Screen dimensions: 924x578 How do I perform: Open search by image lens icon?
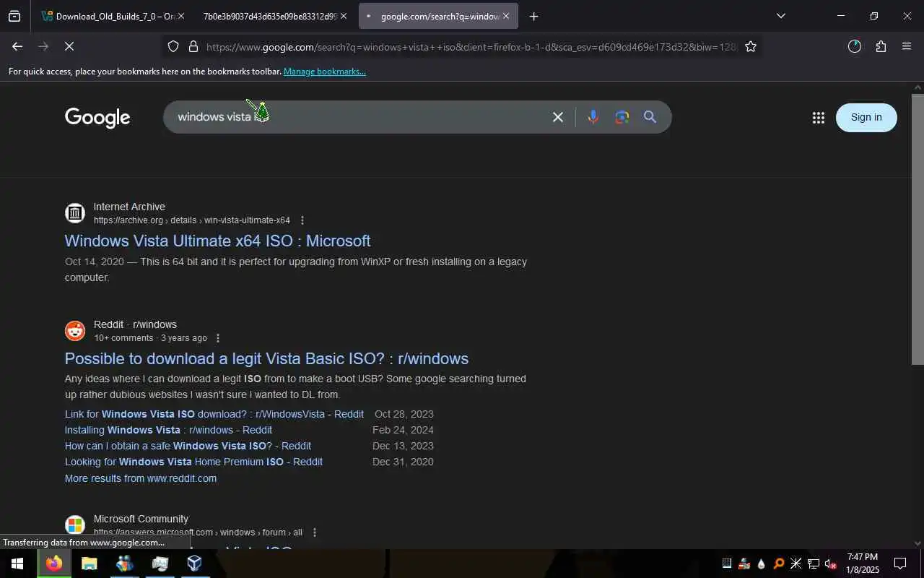point(622,117)
